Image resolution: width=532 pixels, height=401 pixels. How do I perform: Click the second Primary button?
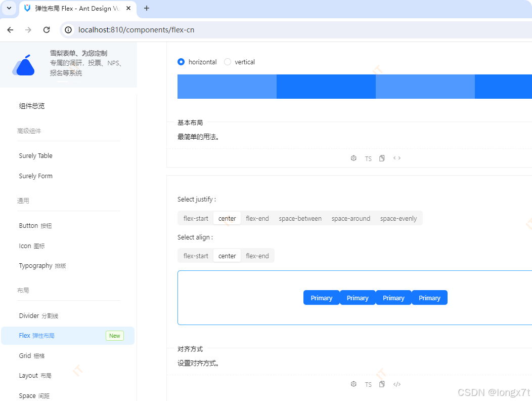pyautogui.click(x=358, y=298)
